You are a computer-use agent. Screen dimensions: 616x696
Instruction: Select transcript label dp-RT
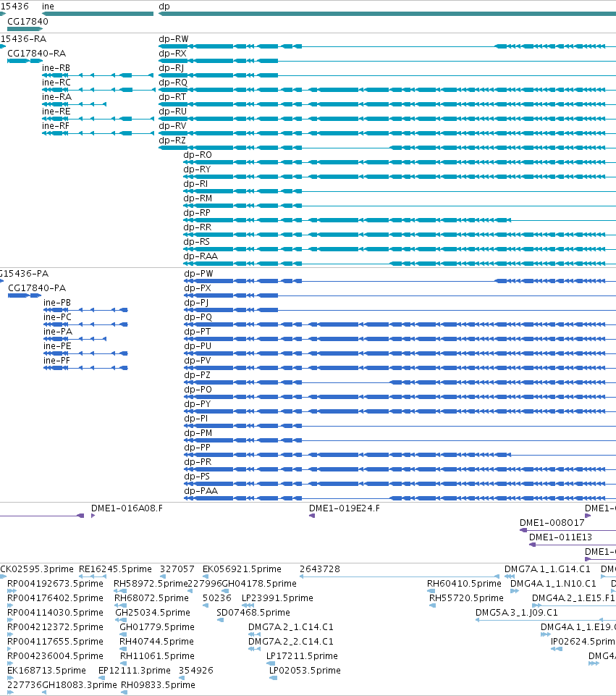172,97
